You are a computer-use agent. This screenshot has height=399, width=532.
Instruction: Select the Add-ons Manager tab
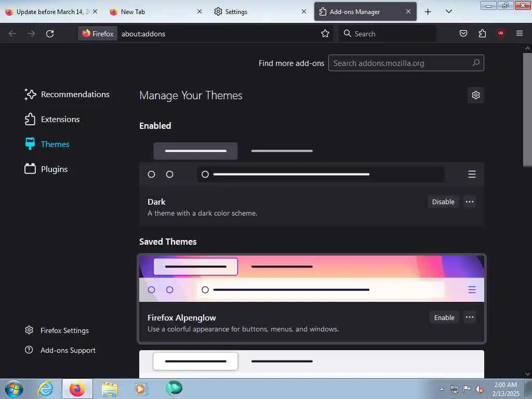click(x=365, y=12)
